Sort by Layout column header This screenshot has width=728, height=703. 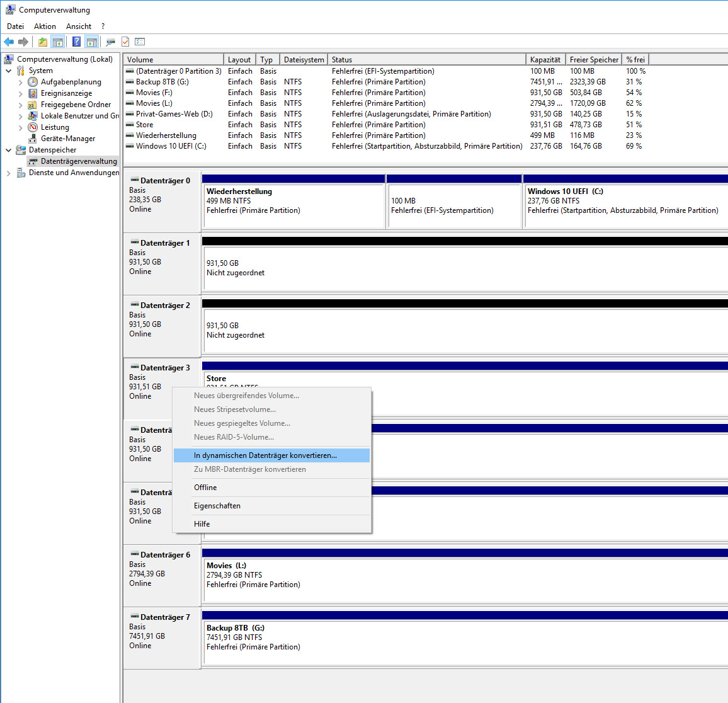tap(239, 59)
